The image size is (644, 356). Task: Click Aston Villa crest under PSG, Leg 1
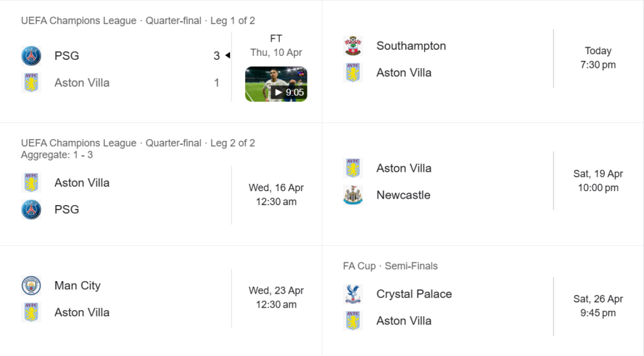click(x=31, y=82)
